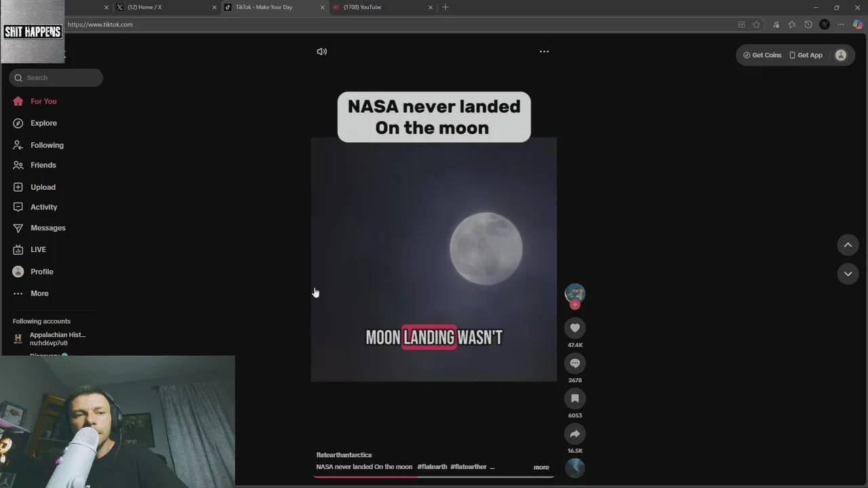
Task: Open the creator's avatar beside the video
Action: (x=575, y=293)
